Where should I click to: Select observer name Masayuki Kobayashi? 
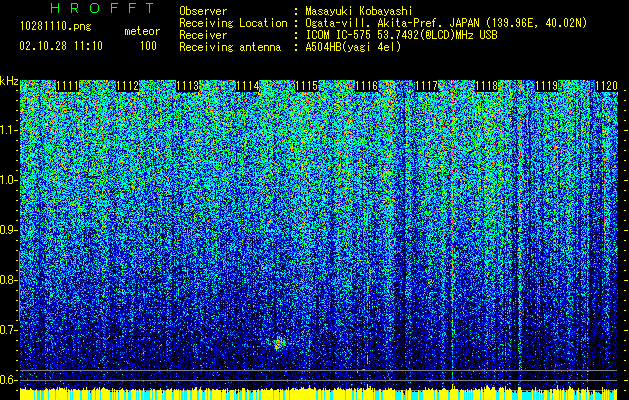pos(359,11)
